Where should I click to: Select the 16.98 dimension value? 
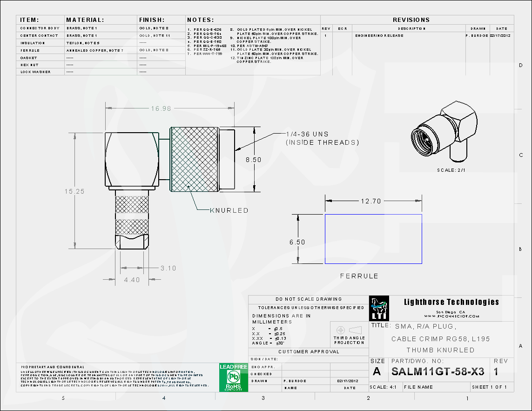[161, 108]
